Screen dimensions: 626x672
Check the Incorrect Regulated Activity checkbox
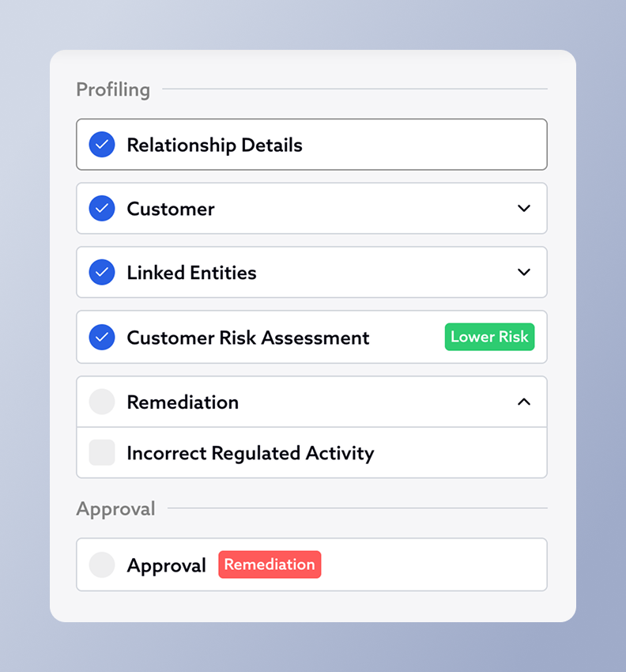(102, 453)
